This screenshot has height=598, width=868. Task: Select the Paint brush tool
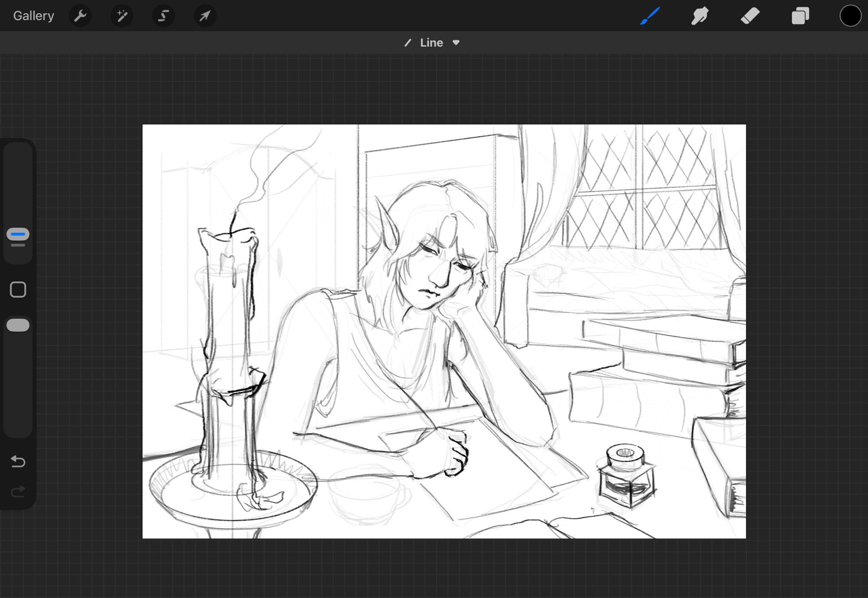(x=650, y=16)
